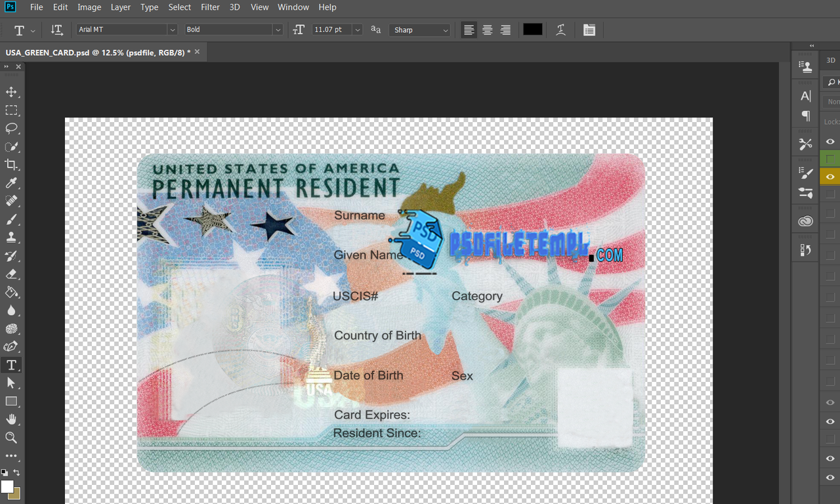Open the Sharp anti-aliasing dropdown

tap(420, 30)
